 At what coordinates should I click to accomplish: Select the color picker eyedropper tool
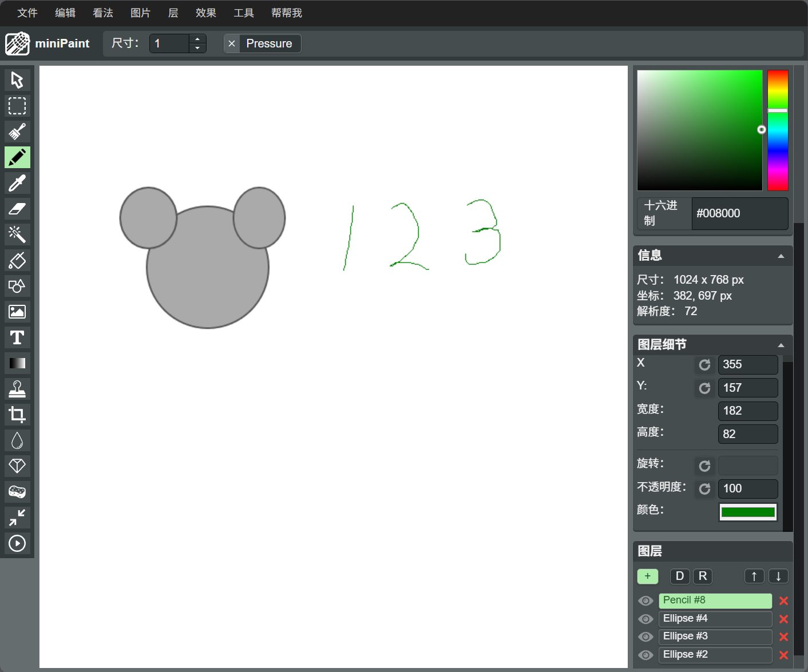[x=17, y=183]
